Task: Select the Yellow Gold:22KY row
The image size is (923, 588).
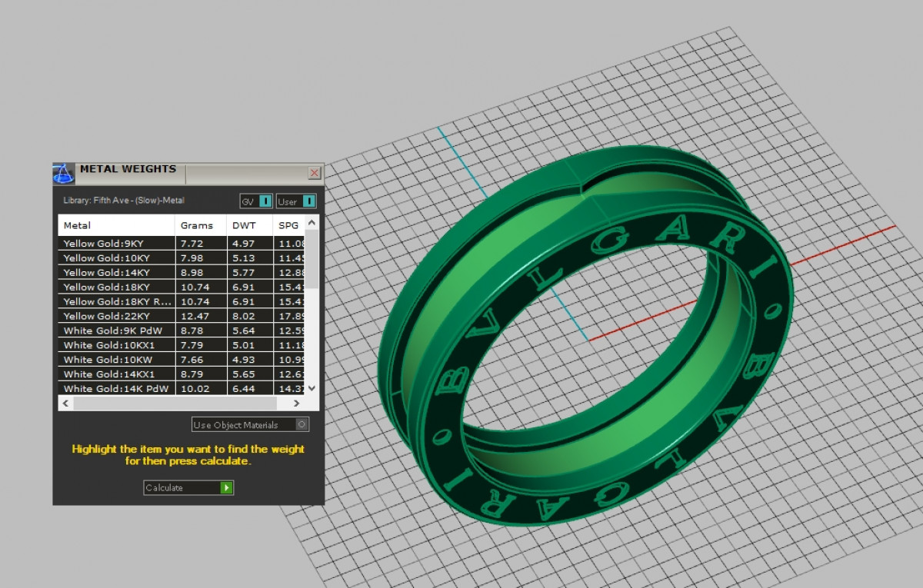Action: [x=117, y=316]
